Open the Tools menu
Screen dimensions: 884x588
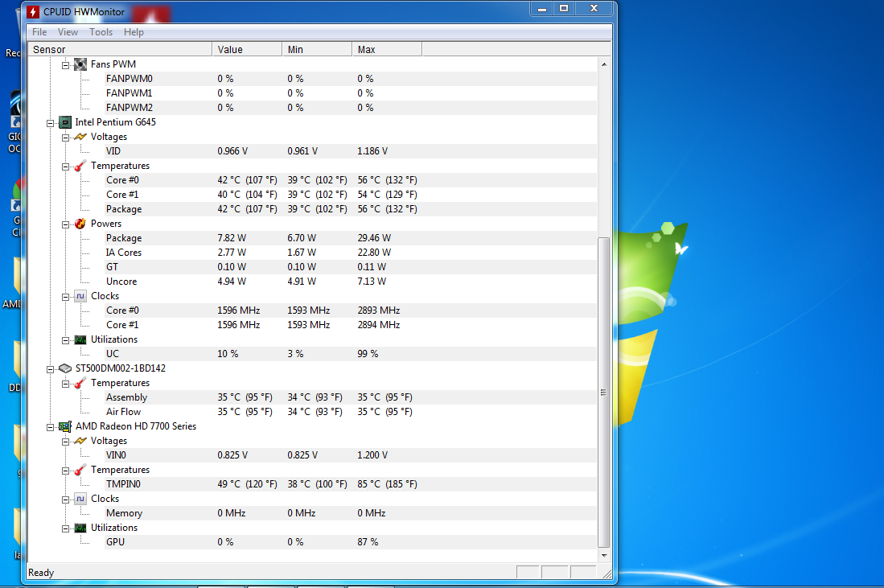tap(101, 32)
